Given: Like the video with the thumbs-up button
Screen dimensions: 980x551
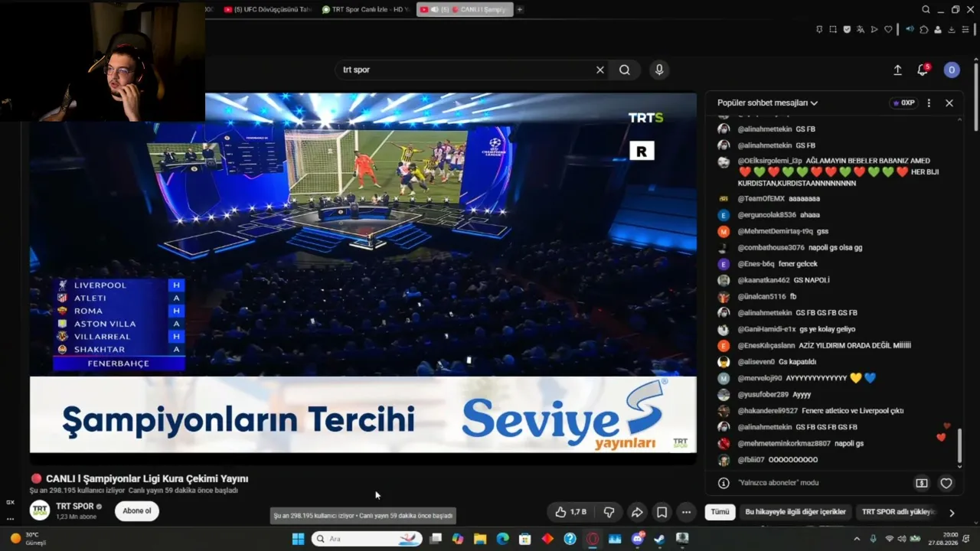Looking at the screenshot, I should pyautogui.click(x=570, y=512).
